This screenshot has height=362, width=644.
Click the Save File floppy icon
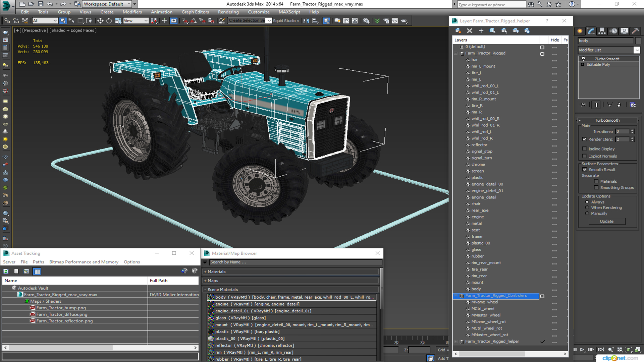tap(41, 4)
